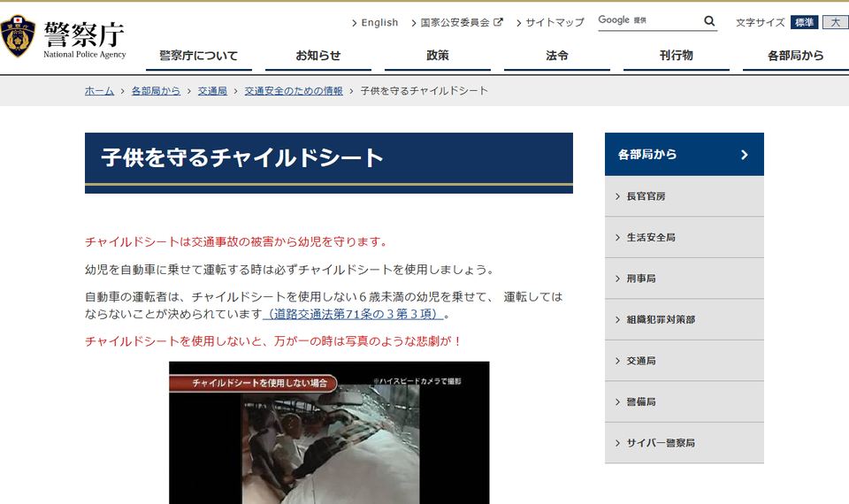Click the chevron arrow on sidebar header
The width and height of the screenshot is (849, 504).
[x=745, y=155]
